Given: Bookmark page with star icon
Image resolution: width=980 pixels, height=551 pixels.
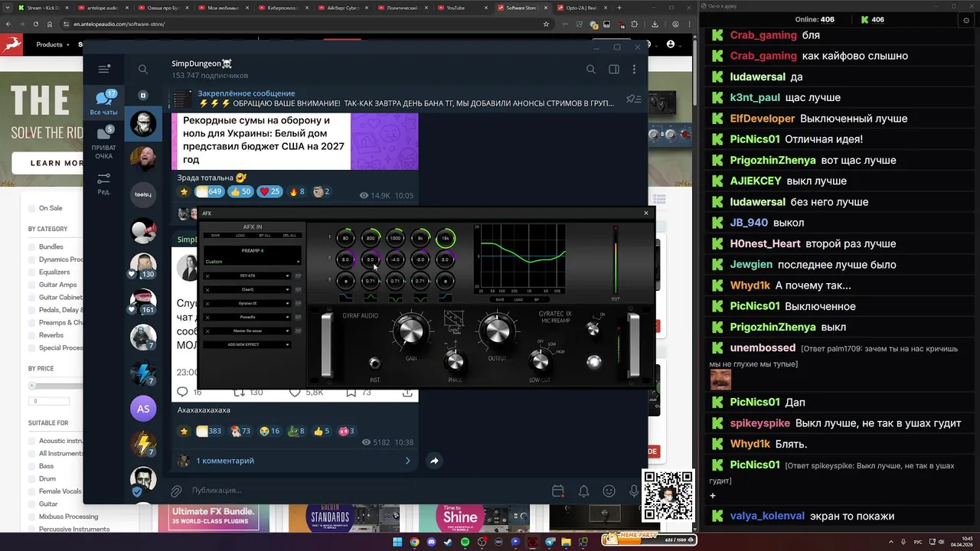Looking at the screenshot, I should coord(546,24).
